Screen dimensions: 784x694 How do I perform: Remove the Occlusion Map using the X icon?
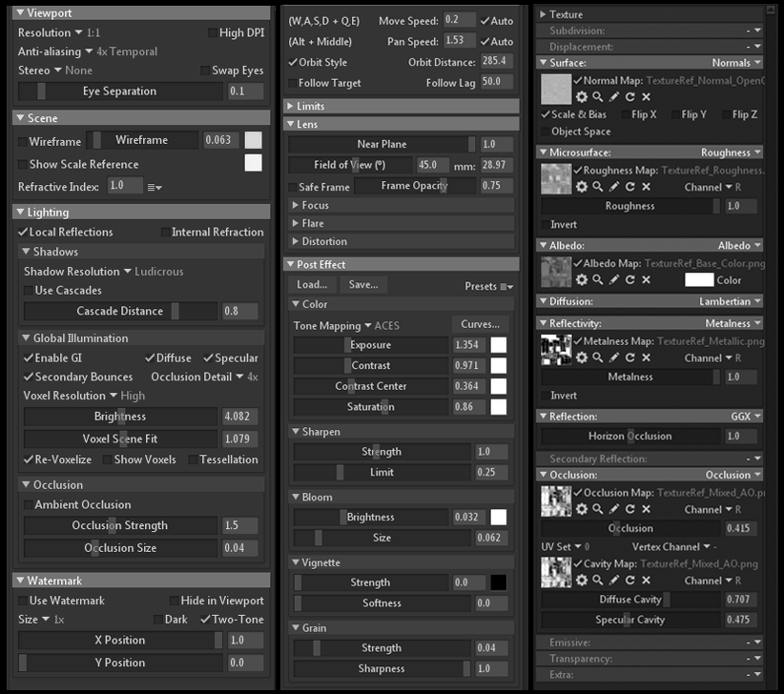pos(646,509)
